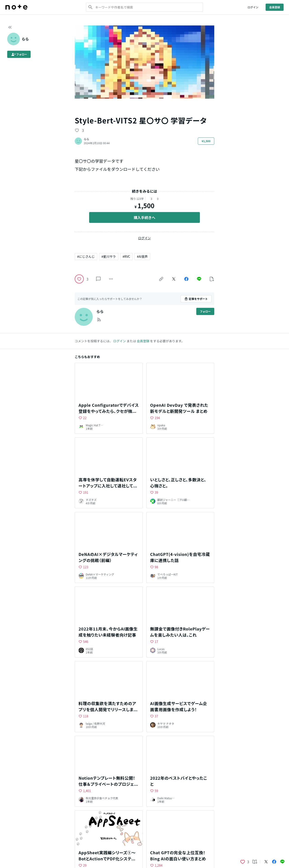Copy article link with chain icon
Image resolution: width=289 pixels, height=868 pixels.
tap(161, 279)
